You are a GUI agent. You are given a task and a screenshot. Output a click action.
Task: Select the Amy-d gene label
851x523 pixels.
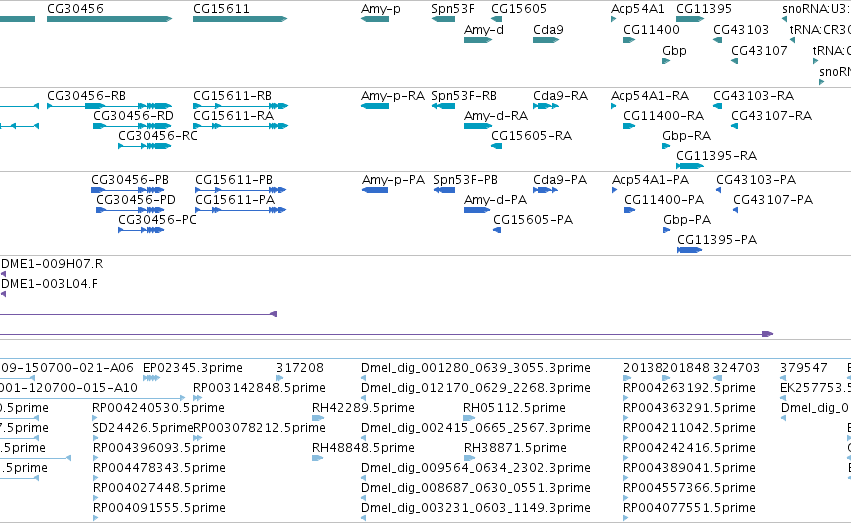pos(484,30)
